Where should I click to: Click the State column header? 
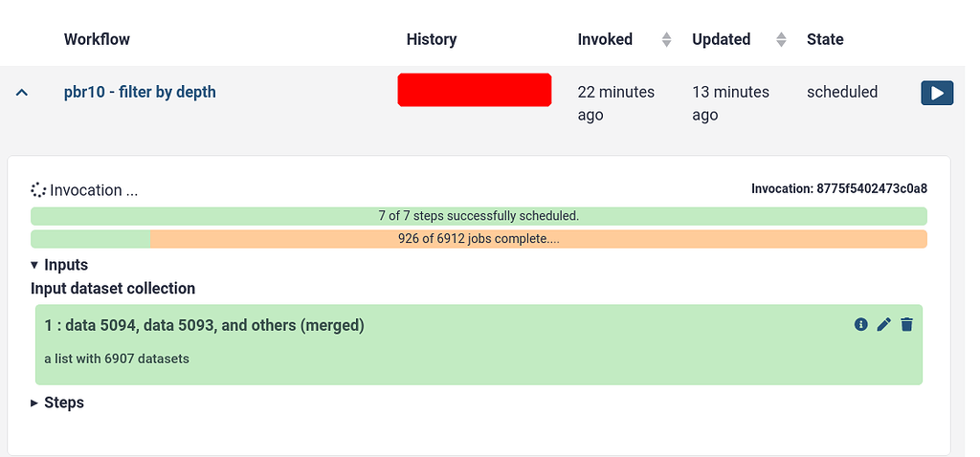point(825,39)
